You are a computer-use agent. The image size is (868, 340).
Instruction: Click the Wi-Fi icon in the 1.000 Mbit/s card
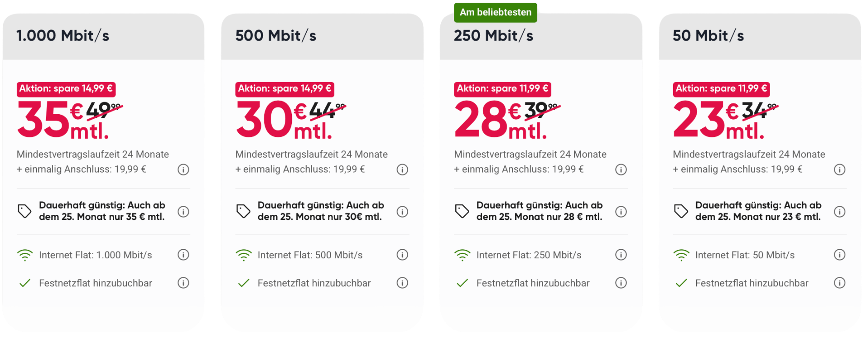coord(26,255)
